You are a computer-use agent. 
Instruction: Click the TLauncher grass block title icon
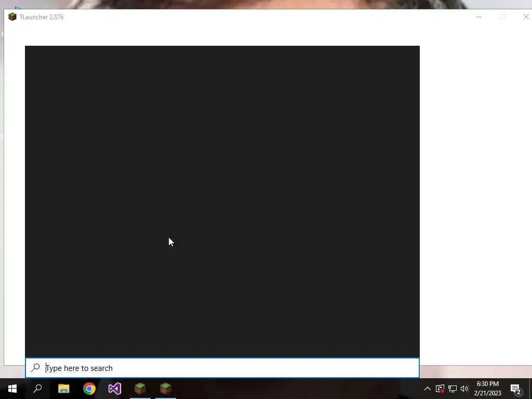pyautogui.click(x=12, y=17)
